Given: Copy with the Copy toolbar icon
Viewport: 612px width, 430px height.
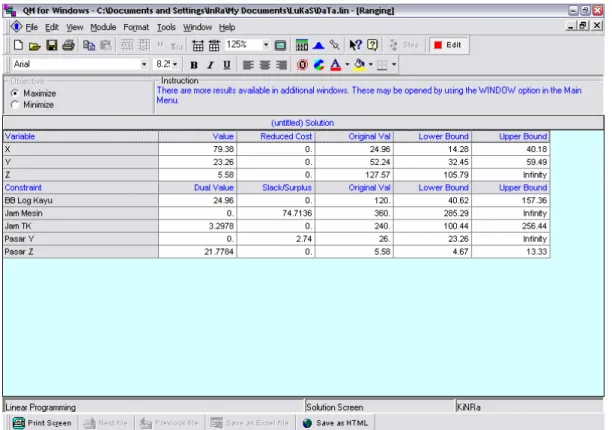Looking at the screenshot, I should click(x=89, y=46).
